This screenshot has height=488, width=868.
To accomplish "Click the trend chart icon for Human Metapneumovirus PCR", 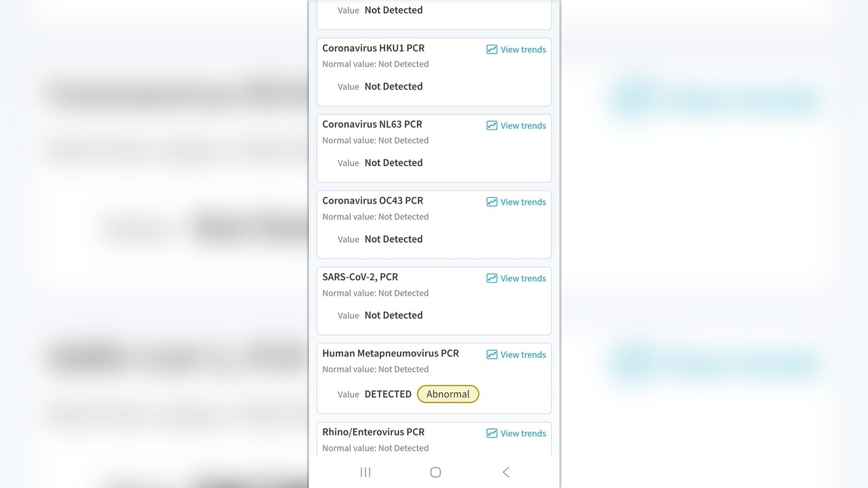I will (x=492, y=354).
